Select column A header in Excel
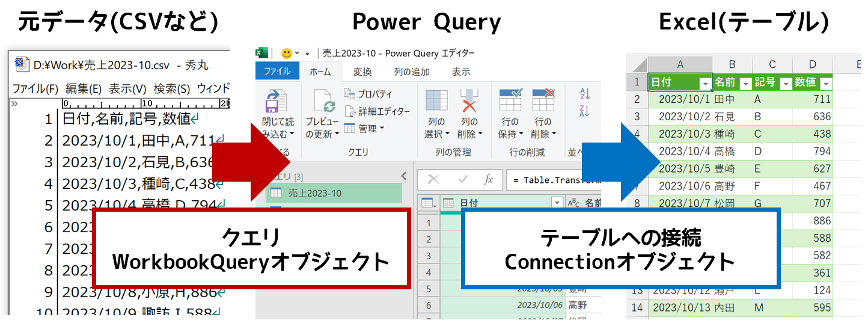Image resolution: width=868 pixels, height=326 pixels. coord(680,64)
